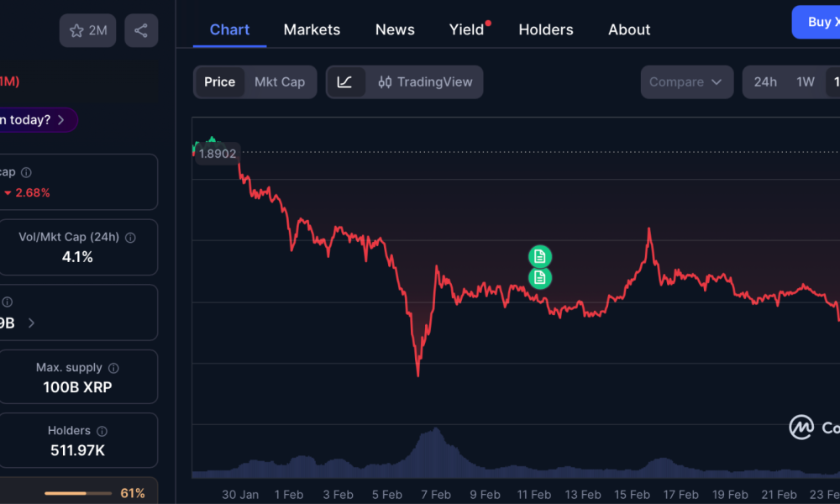Expand the chevron beside 9B value
Viewport: 840px width, 504px height.
32,323
